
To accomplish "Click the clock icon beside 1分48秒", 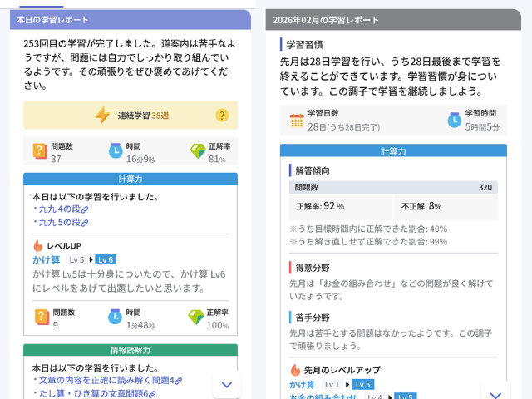I will [x=115, y=318].
